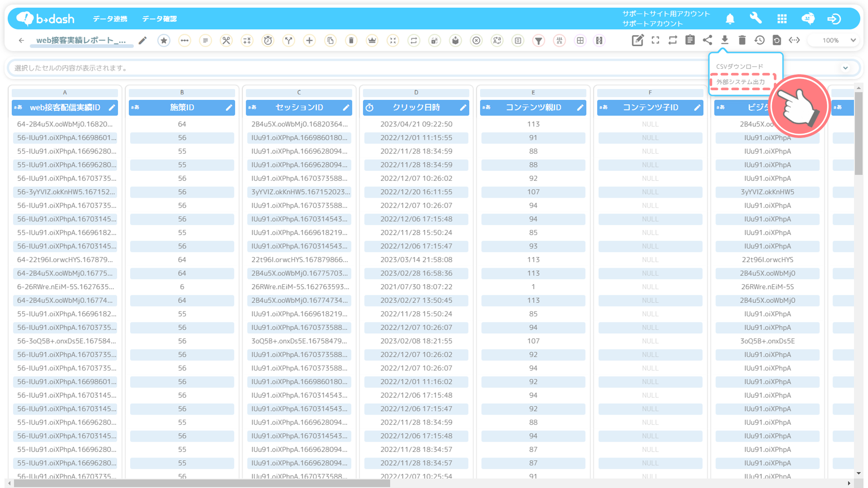Edit the コンテンツ親ID column header pencil
Image resolution: width=868 pixels, height=488 pixels.
pos(580,107)
